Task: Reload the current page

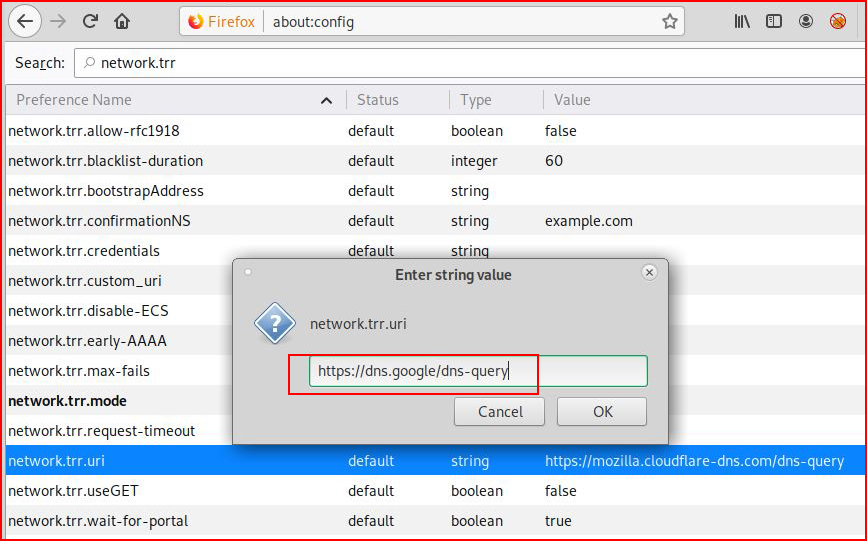Action: 90,22
